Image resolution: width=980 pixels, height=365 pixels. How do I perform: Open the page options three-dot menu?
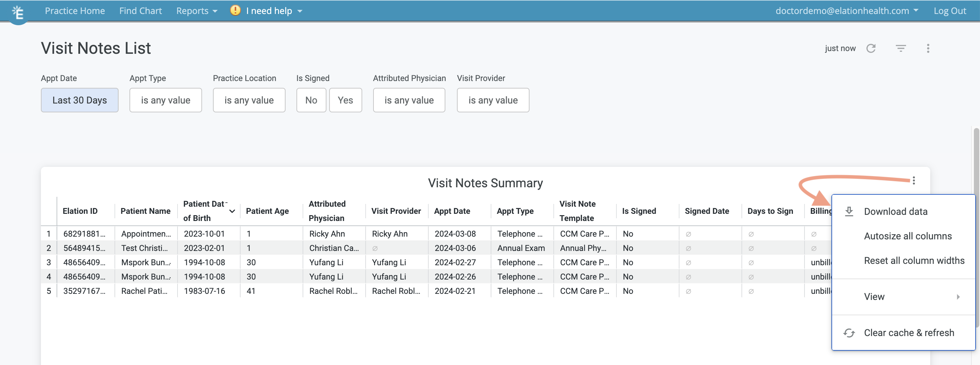point(928,48)
